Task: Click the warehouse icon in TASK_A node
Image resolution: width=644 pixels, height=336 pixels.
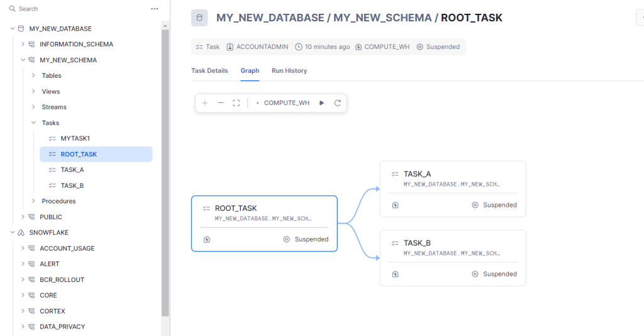Action: pyautogui.click(x=395, y=205)
